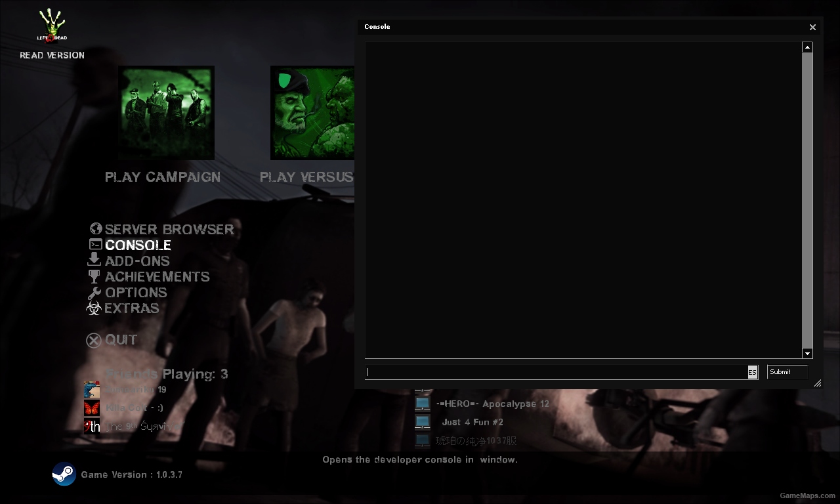Click the console scrollbar down arrow
840x504 pixels.
(807, 353)
